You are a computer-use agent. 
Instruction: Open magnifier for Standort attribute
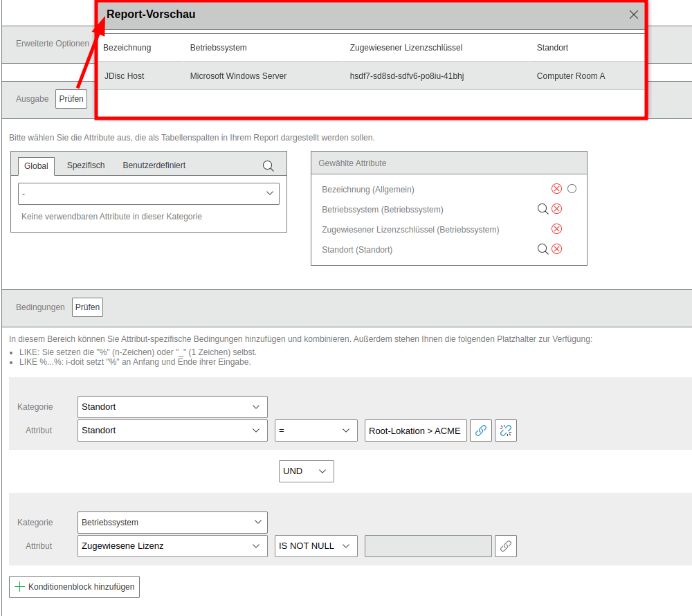(x=543, y=249)
